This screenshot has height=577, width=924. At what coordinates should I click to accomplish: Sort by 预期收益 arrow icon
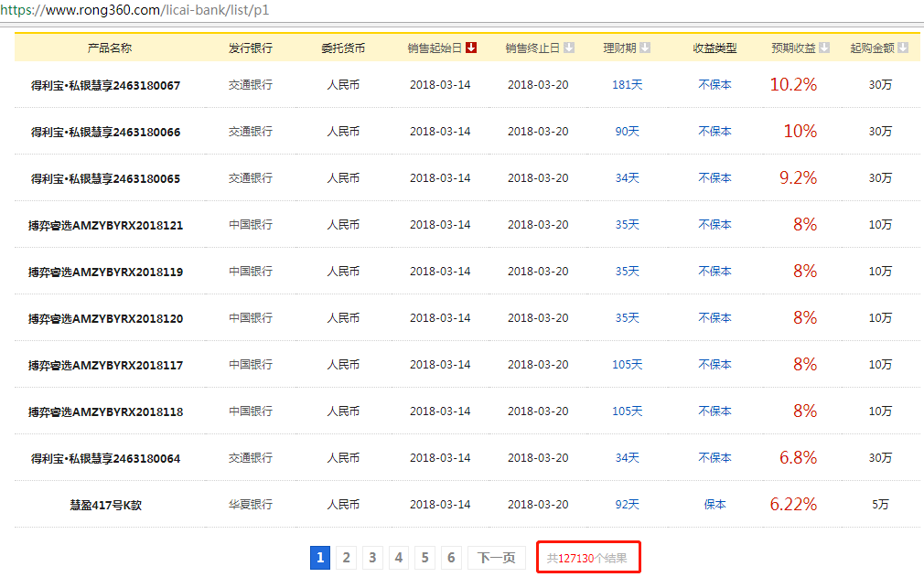click(824, 48)
